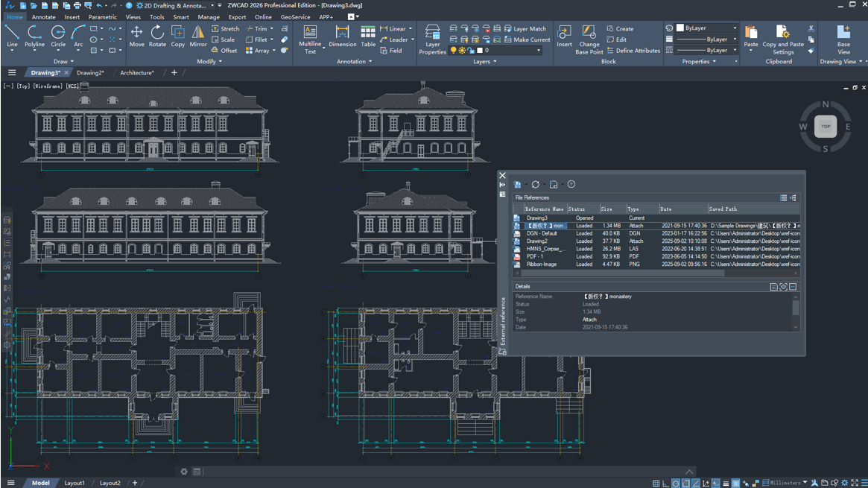The height and width of the screenshot is (488, 868).
Task: Click the Dimension tool
Action: point(342,35)
